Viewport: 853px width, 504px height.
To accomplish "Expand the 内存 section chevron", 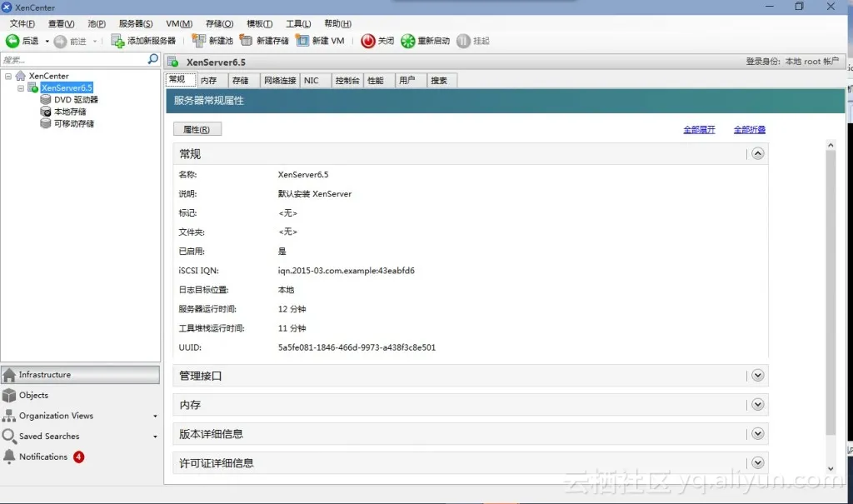I will [x=758, y=404].
